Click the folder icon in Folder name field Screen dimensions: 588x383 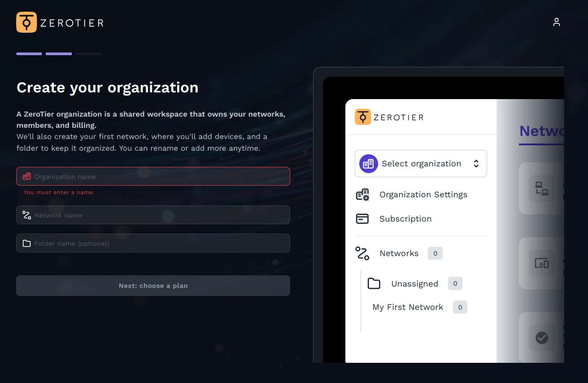(26, 243)
